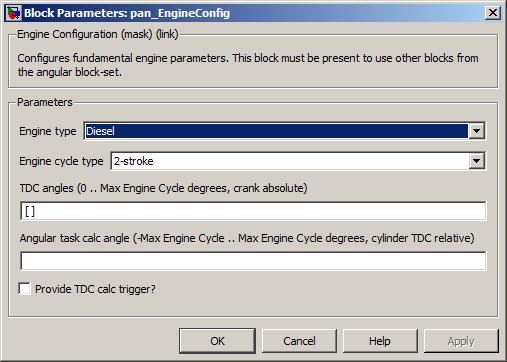Click the Parameters group heading

[x=45, y=102]
